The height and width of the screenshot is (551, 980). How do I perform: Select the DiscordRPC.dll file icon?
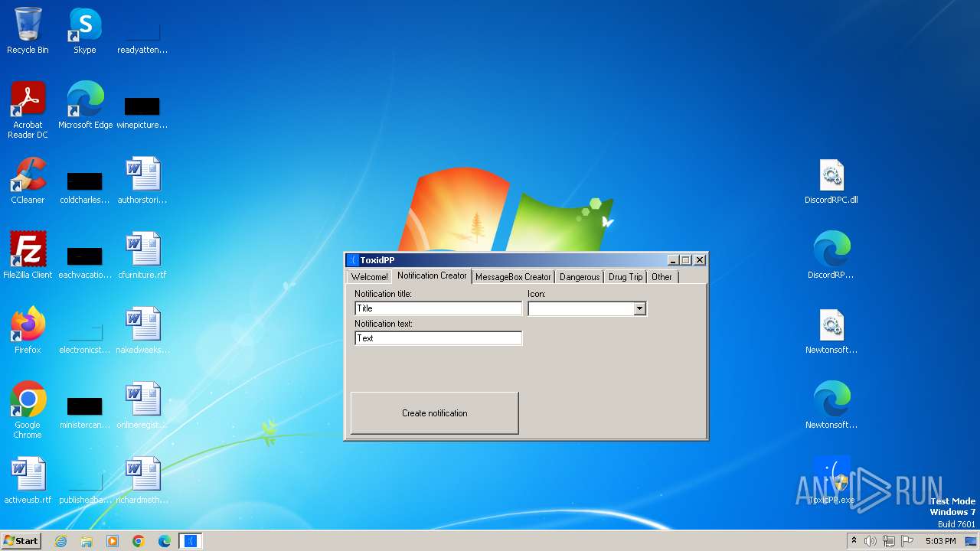(x=831, y=181)
